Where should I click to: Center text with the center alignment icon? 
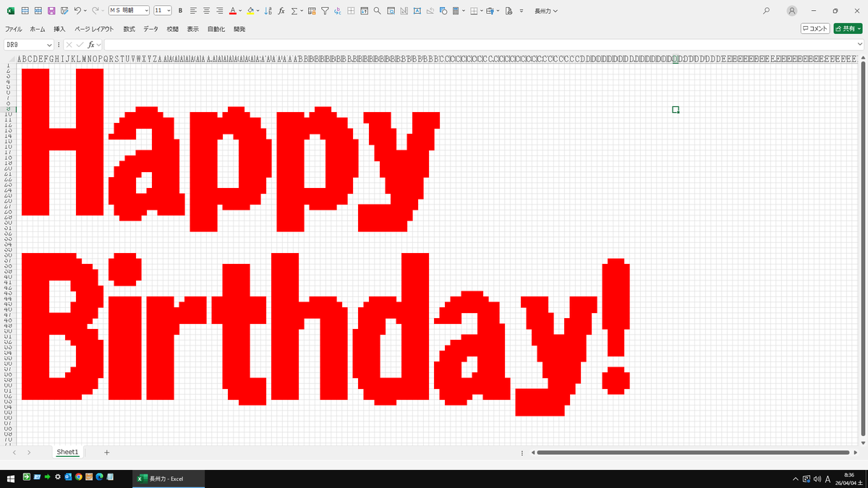click(206, 11)
